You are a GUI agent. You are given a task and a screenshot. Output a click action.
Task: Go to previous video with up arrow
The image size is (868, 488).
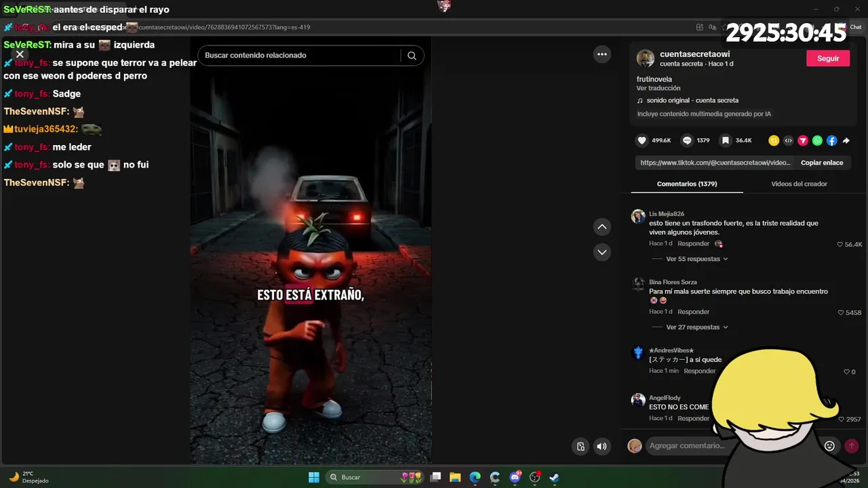tap(602, 226)
